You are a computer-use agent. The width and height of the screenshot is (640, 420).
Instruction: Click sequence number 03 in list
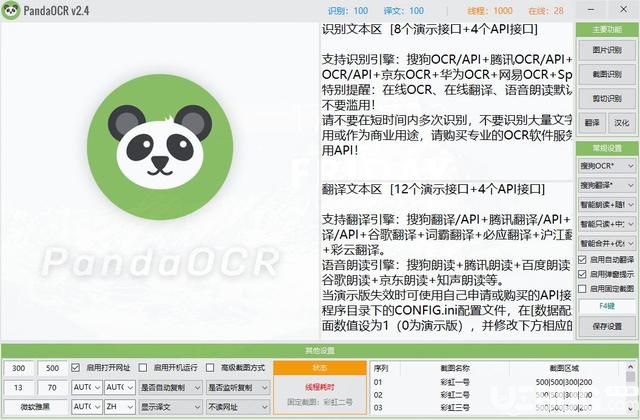[x=378, y=407]
